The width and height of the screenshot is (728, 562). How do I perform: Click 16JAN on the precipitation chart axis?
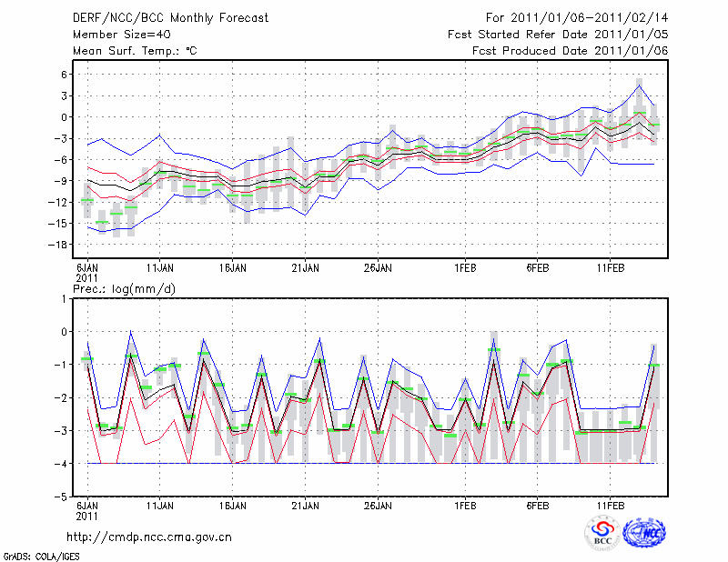[233, 506]
